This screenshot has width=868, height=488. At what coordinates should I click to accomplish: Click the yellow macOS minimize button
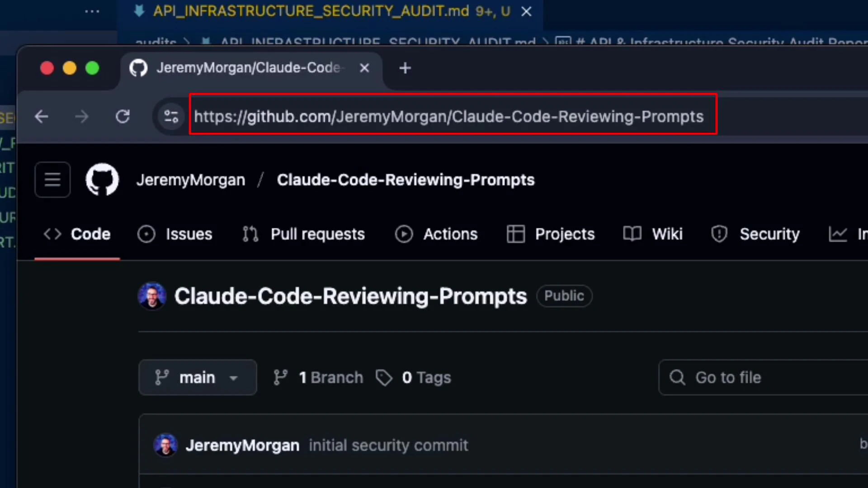(70, 68)
